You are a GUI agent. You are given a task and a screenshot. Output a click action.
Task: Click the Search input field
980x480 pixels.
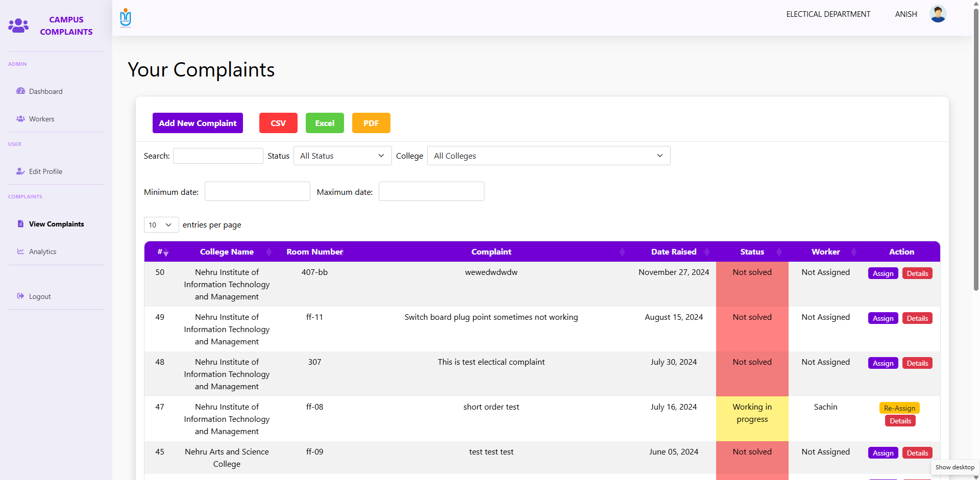pos(218,156)
